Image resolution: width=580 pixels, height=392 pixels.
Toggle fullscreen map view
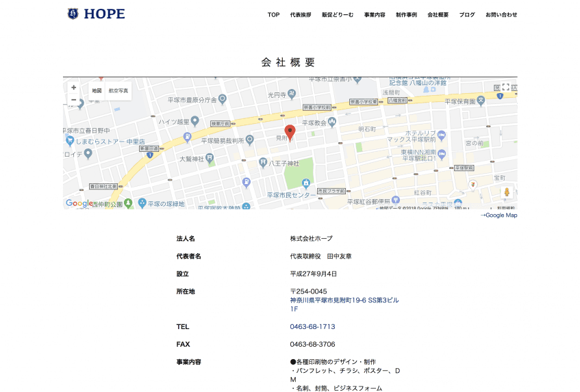(x=505, y=87)
